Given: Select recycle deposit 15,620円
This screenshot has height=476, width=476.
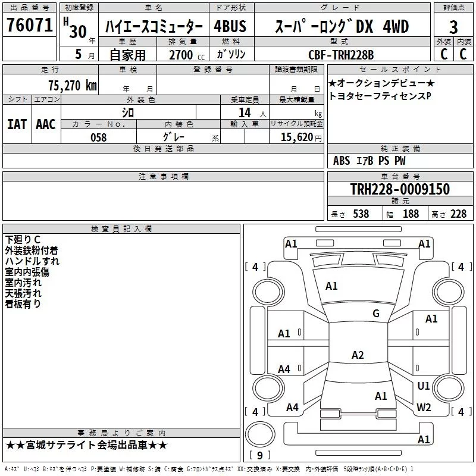Looking at the screenshot, I should point(301,137).
